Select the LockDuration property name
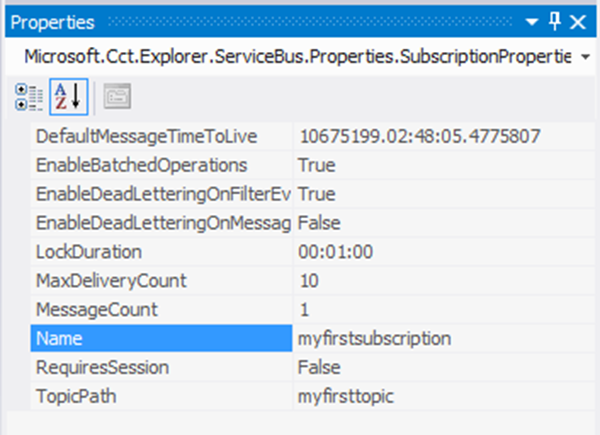Screen dimensions: 600x435 [x=89, y=251]
